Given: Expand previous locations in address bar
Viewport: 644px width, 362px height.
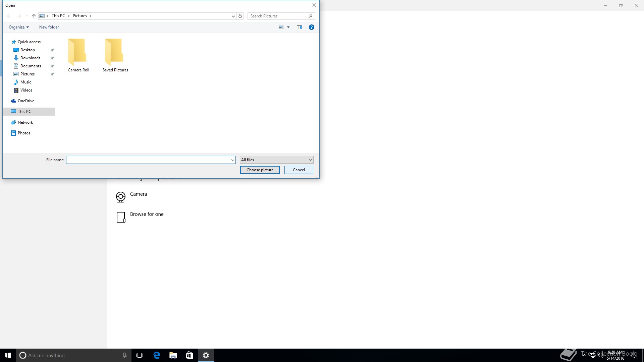Looking at the screenshot, I should coord(233,16).
